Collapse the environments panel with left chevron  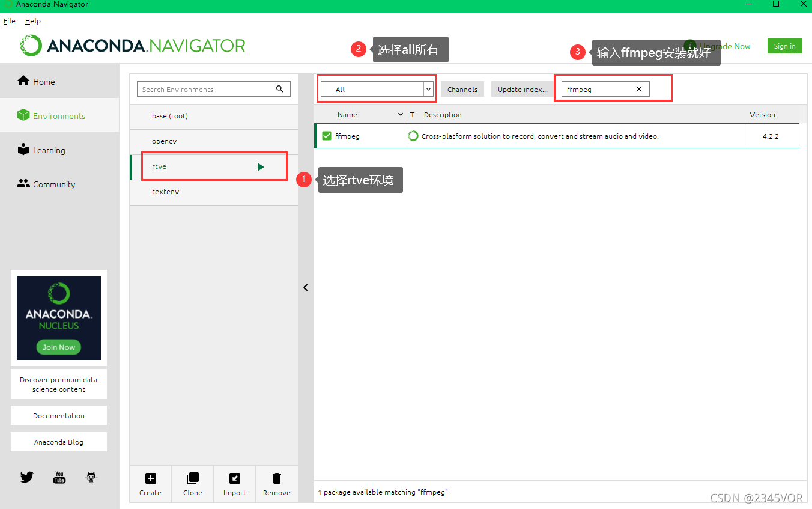coord(306,287)
